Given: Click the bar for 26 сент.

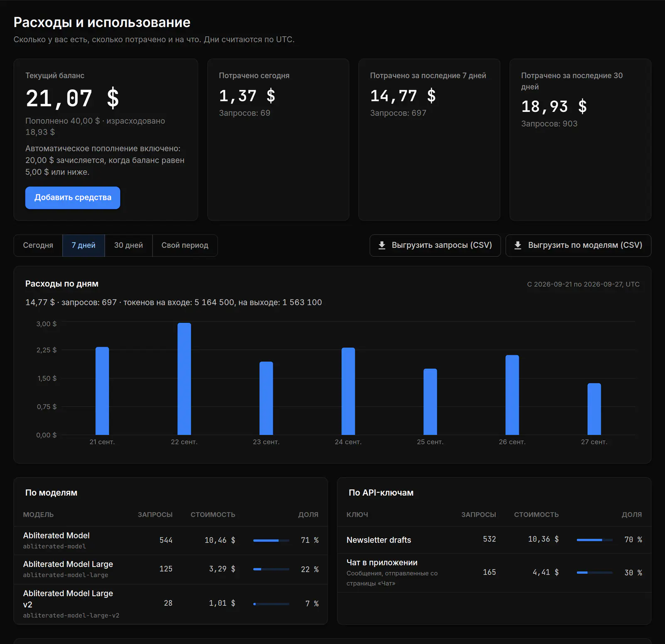Looking at the screenshot, I should click(x=512, y=395).
